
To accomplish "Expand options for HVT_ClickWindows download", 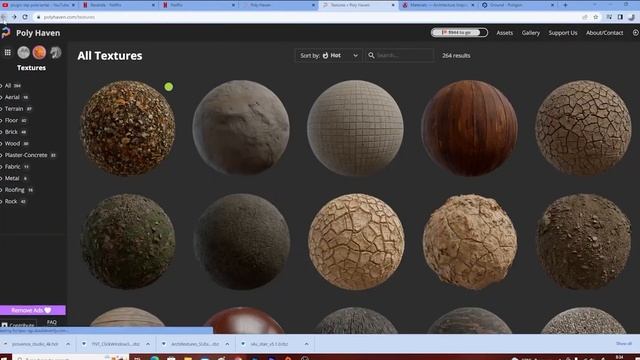I will click(x=148, y=344).
